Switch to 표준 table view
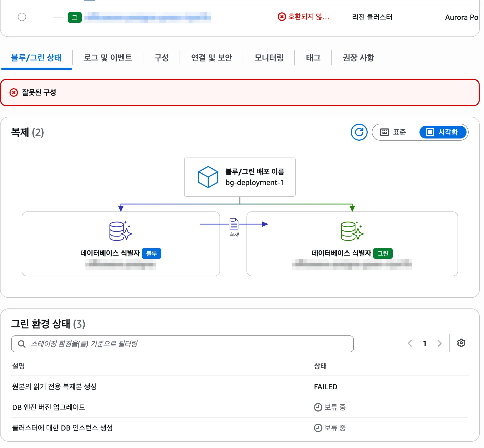The image size is (484, 448). [x=393, y=132]
